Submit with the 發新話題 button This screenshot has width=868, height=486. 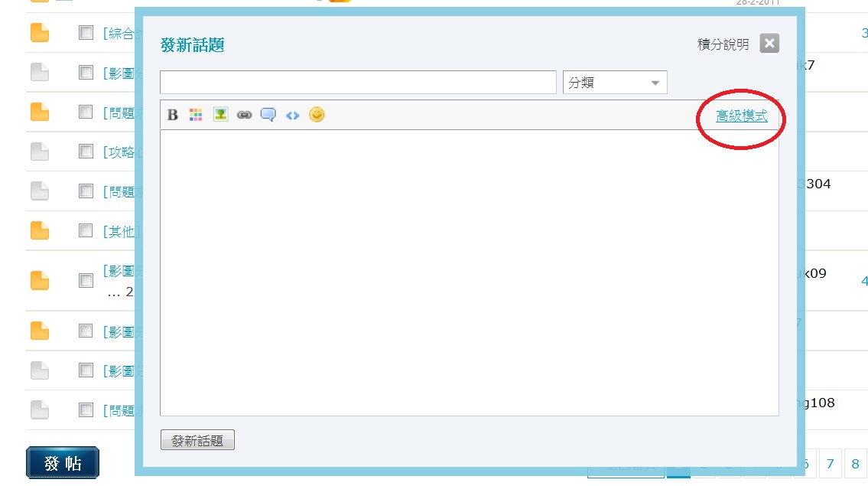197,440
